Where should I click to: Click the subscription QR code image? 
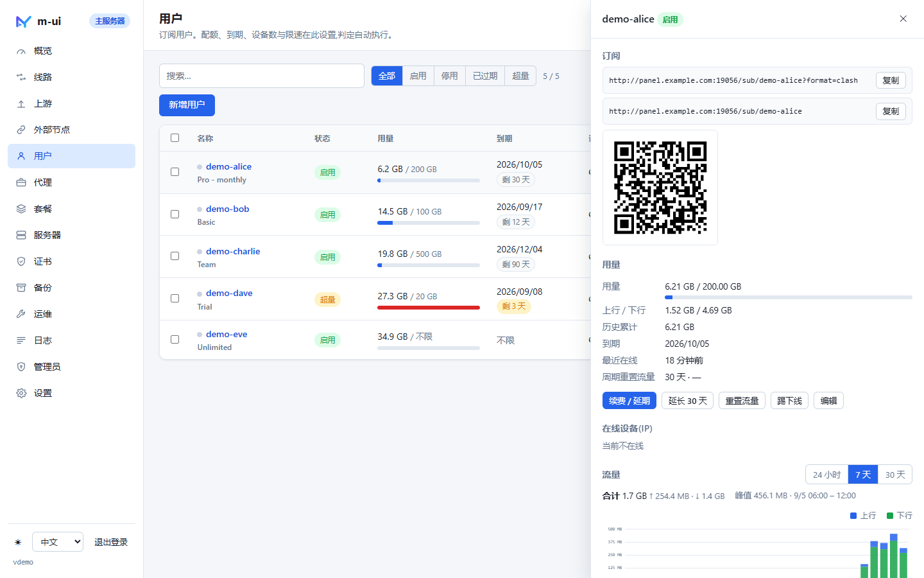coord(660,188)
